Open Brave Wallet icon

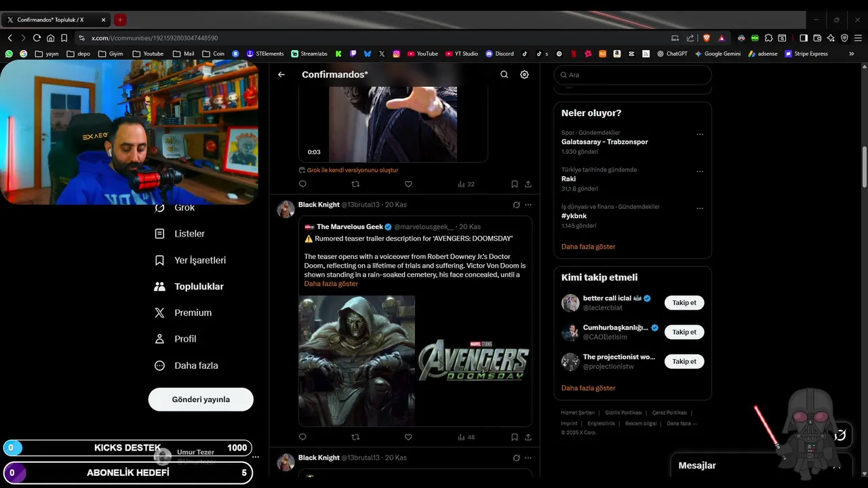coord(817,38)
